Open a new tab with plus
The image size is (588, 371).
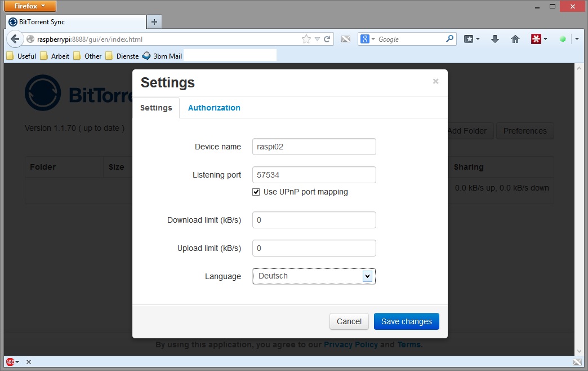coord(154,22)
